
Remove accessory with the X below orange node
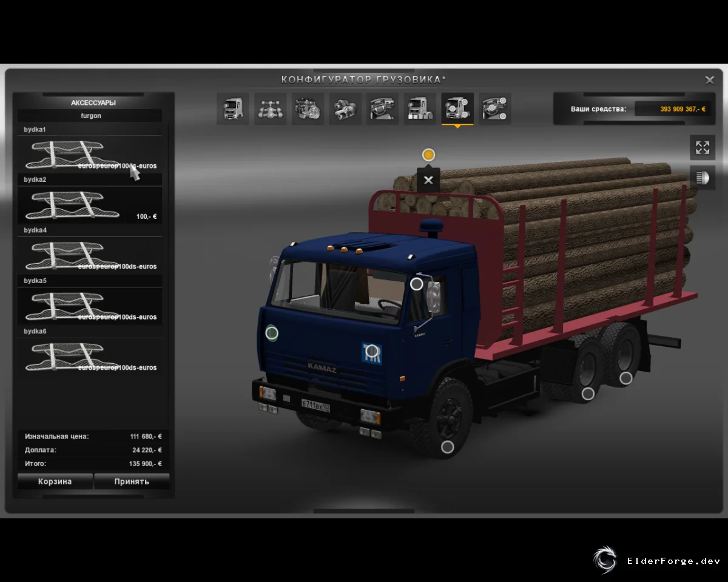point(428,180)
